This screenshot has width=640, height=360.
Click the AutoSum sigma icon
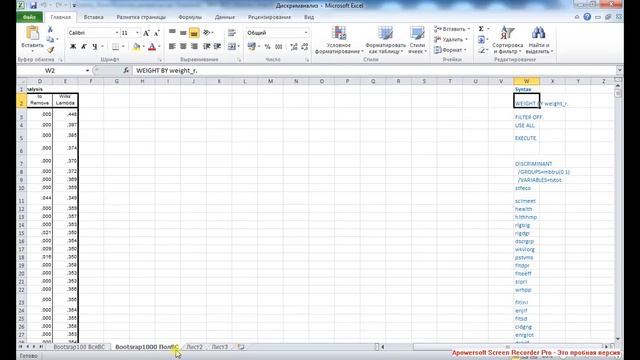tap(481, 29)
